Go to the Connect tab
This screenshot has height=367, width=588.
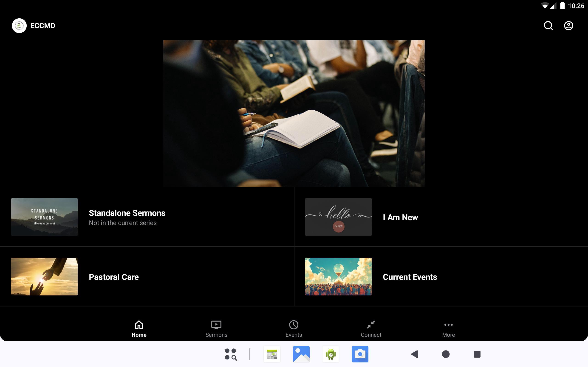[371, 329]
